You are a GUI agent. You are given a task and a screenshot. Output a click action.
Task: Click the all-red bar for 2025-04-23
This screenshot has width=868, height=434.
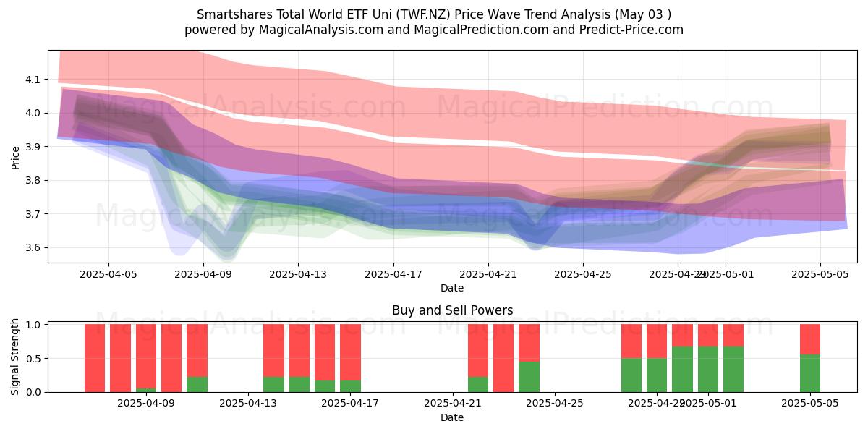coord(503,358)
